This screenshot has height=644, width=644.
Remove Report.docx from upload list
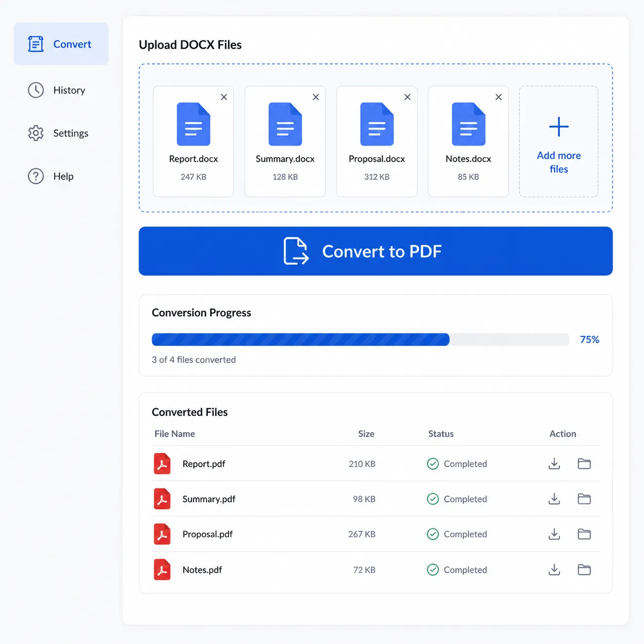[x=224, y=97]
